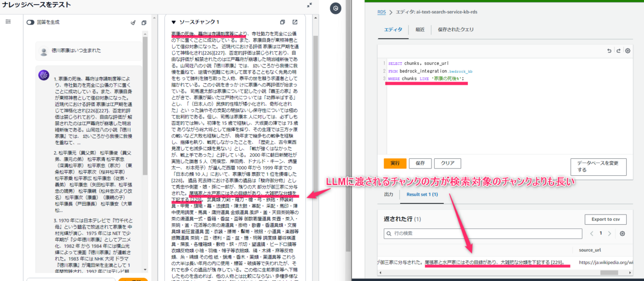This screenshot has width=644, height=281.
Task: Click the SELECT chunks, source_url line
Action: [x=419, y=63]
